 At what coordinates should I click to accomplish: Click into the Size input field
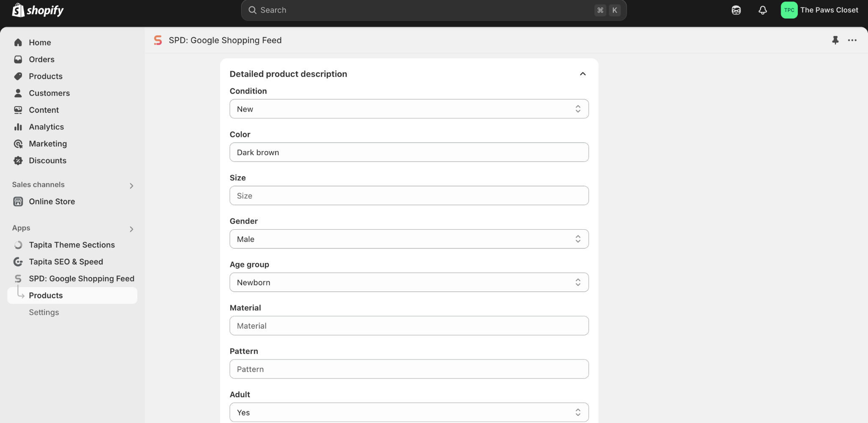(x=409, y=196)
